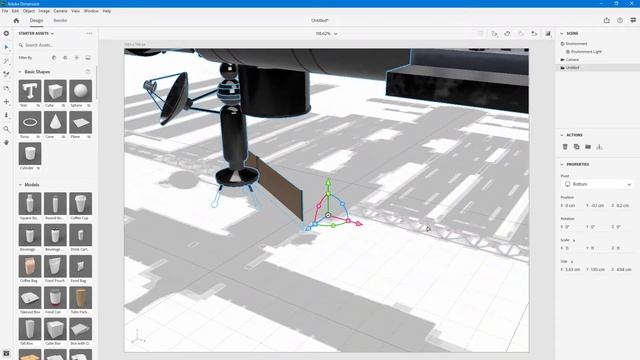Open the canvas zoom percentage dropdown
The image size is (640, 360).
pyautogui.click(x=327, y=34)
